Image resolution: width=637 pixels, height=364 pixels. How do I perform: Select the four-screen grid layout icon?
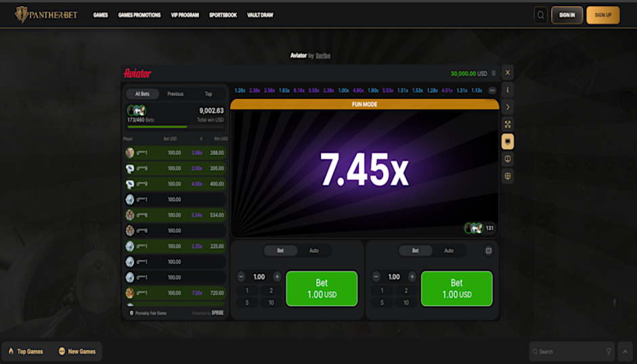pyautogui.click(x=508, y=177)
